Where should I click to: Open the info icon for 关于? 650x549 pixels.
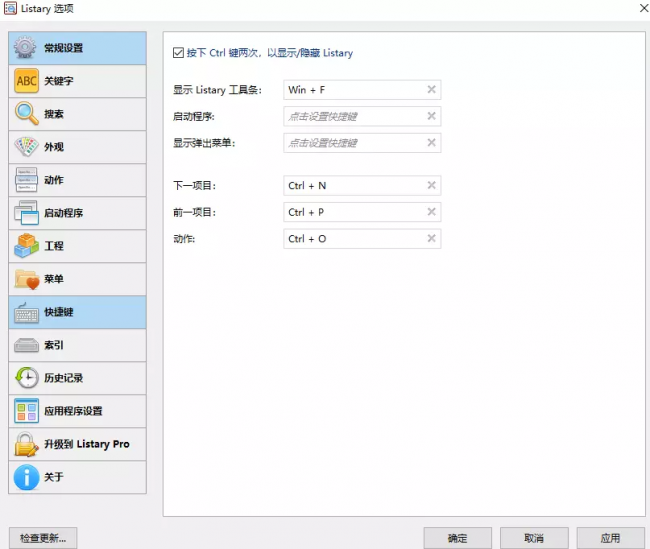[27, 477]
